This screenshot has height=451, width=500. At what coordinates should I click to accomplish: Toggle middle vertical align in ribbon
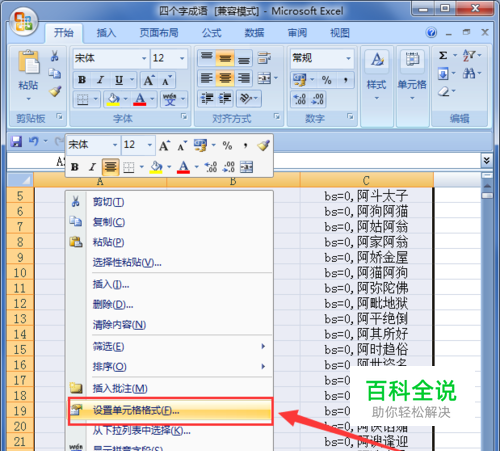tap(225, 58)
